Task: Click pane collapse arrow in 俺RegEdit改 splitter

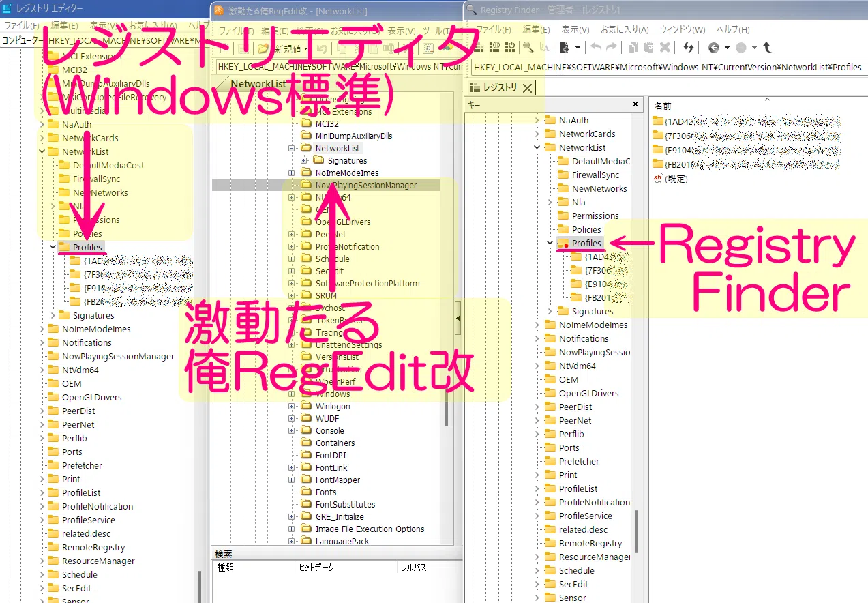Action: click(458, 319)
